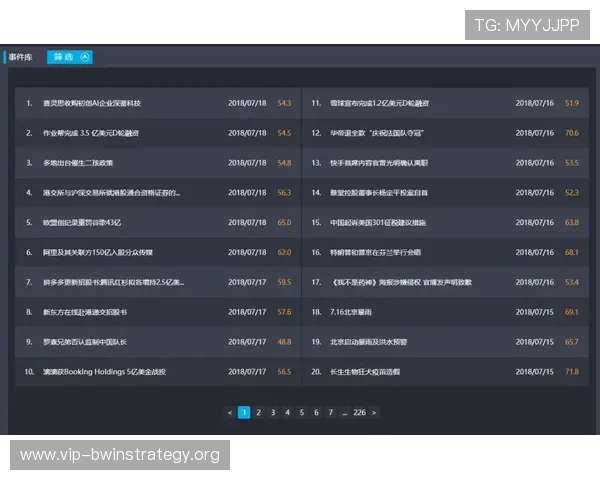This screenshot has height=480, width=600.
Task: Open event 5 欧盟重罚谷歌43亿
Action: click(82, 223)
